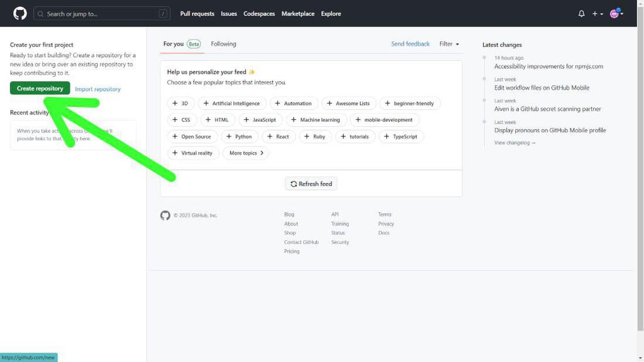Click the Create repository button
Image resolution: width=644 pixels, height=362 pixels.
(x=40, y=88)
